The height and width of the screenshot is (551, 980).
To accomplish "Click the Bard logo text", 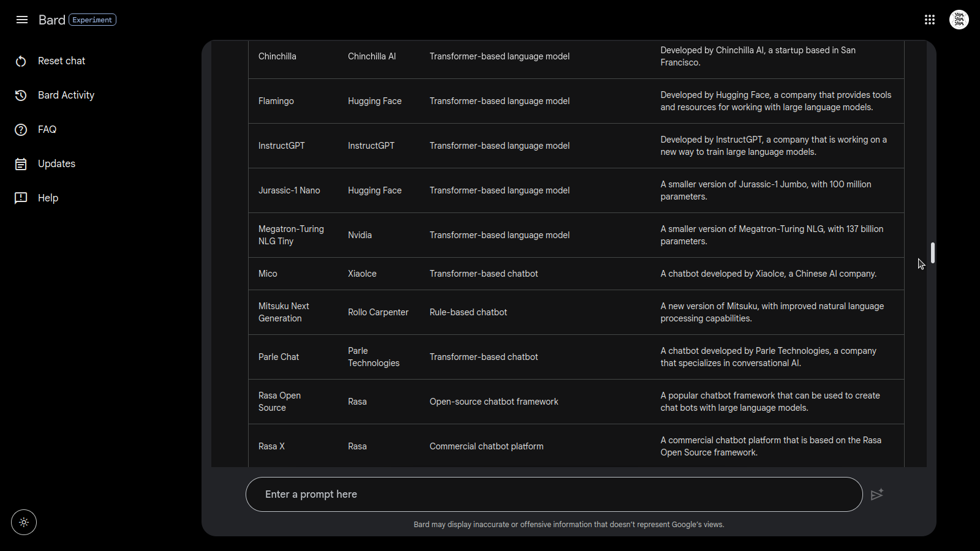I will click(x=51, y=20).
